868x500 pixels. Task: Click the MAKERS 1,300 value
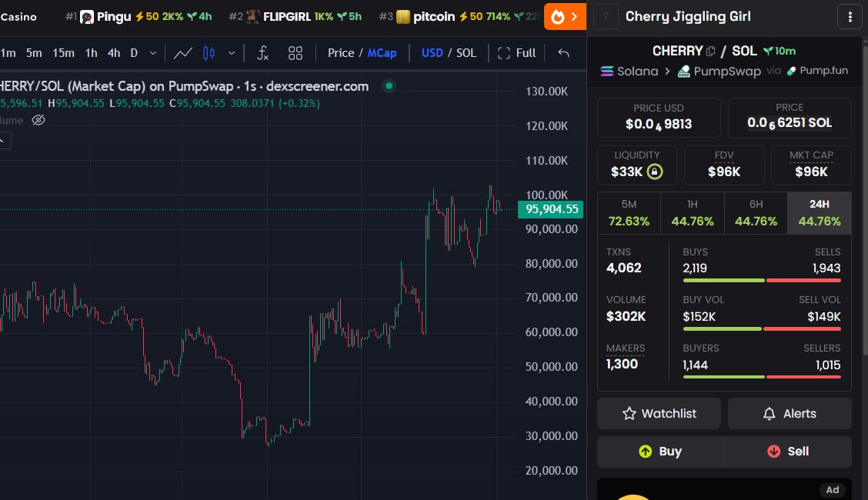623,364
